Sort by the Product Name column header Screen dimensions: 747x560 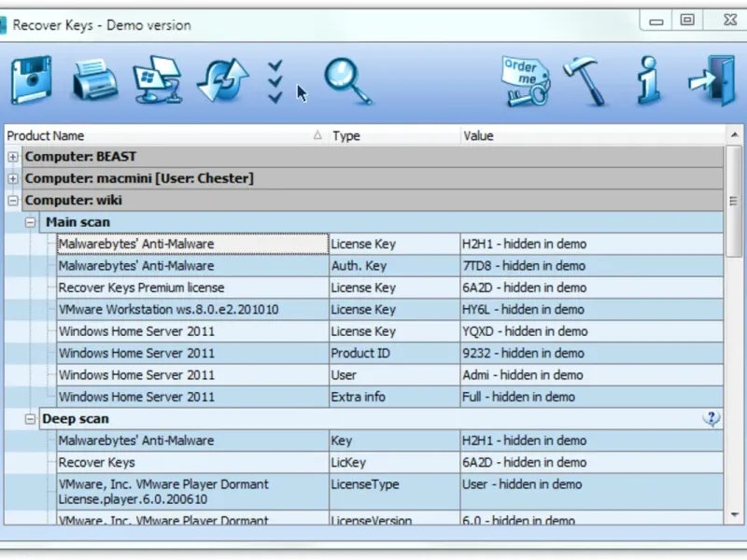click(x=166, y=135)
